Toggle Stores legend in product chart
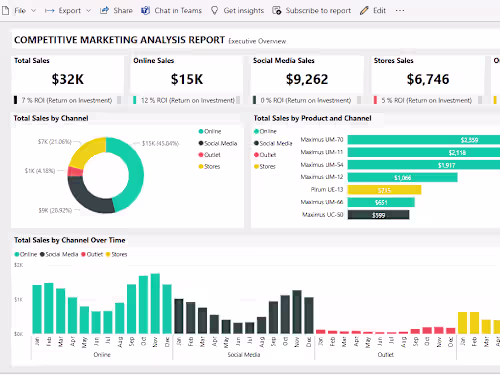This screenshot has height=375, width=500. [265, 166]
